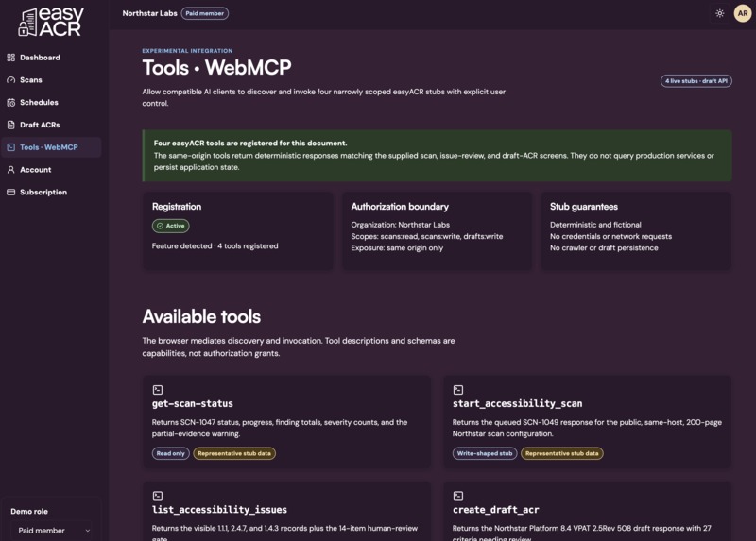This screenshot has width=756, height=541.
Task: Click the Read only tag
Action: point(171,453)
